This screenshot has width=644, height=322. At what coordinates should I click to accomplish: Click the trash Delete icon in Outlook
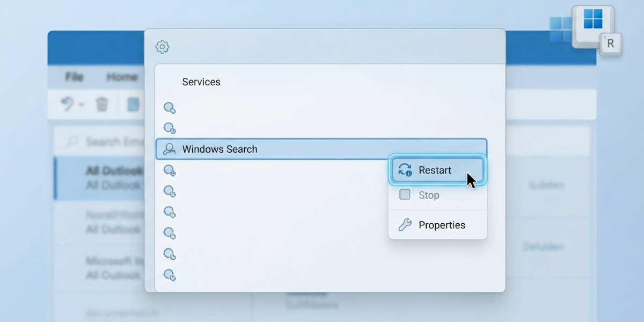(102, 104)
